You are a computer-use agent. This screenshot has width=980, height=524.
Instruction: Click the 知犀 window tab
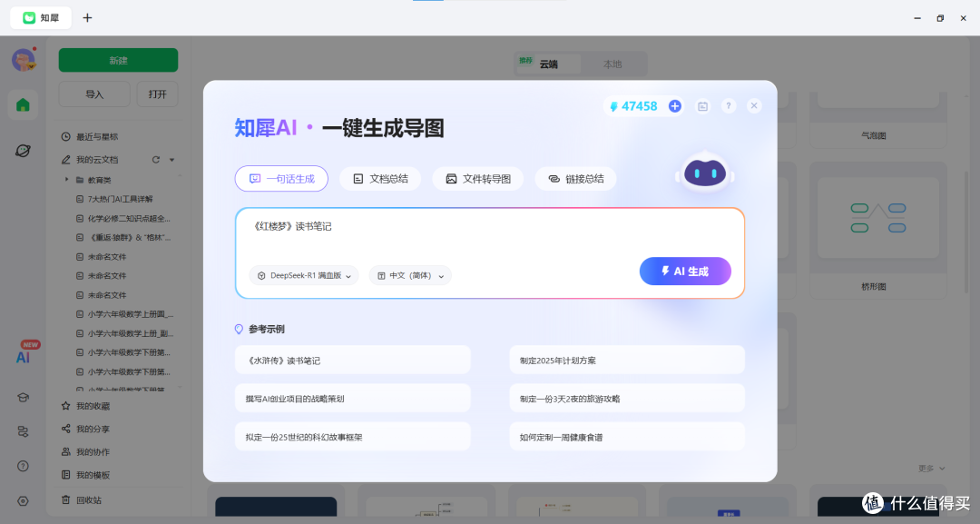(41, 17)
